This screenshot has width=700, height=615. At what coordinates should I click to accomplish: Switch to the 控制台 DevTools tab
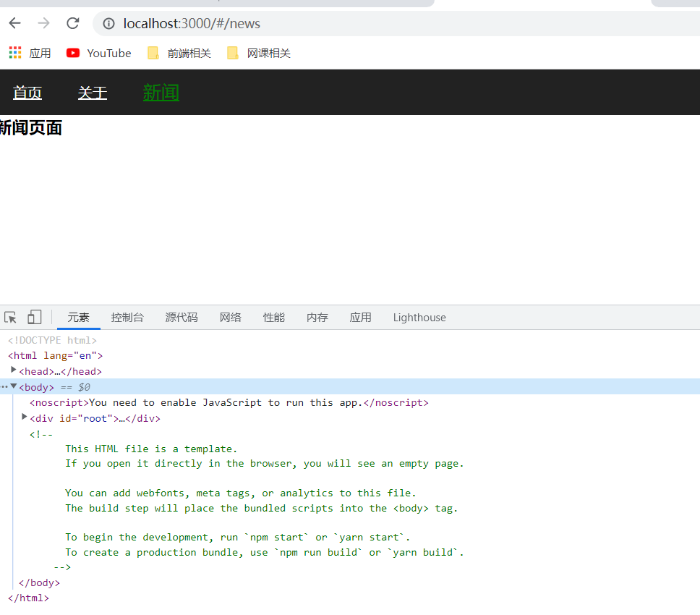(127, 318)
